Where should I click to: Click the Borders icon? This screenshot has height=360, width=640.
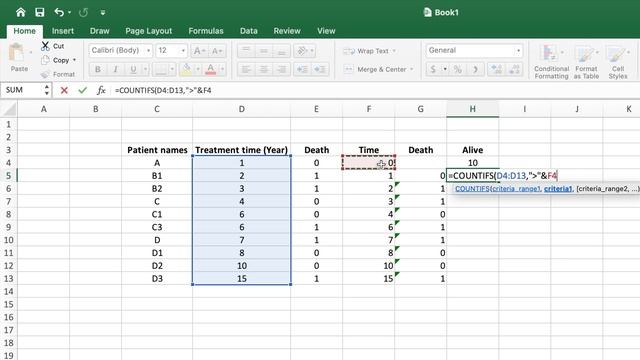click(160, 69)
